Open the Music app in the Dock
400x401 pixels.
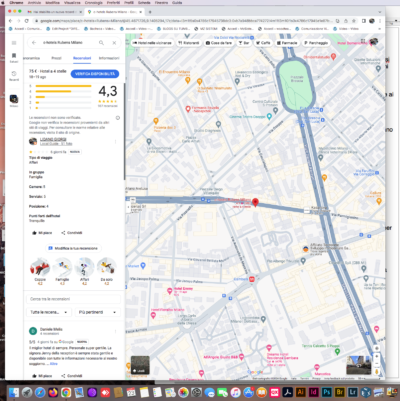(x=236, y=392)
